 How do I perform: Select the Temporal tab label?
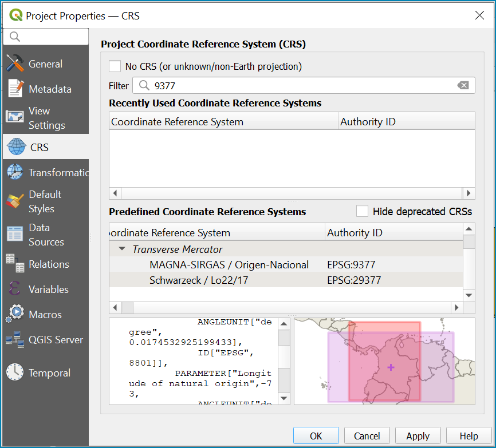click(49, 373)
